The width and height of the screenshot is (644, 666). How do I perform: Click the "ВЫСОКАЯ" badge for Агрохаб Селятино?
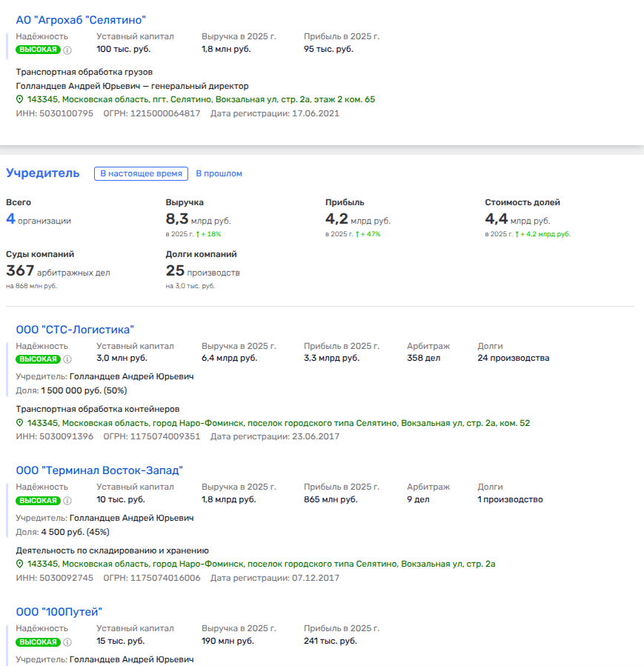(38, 50)
